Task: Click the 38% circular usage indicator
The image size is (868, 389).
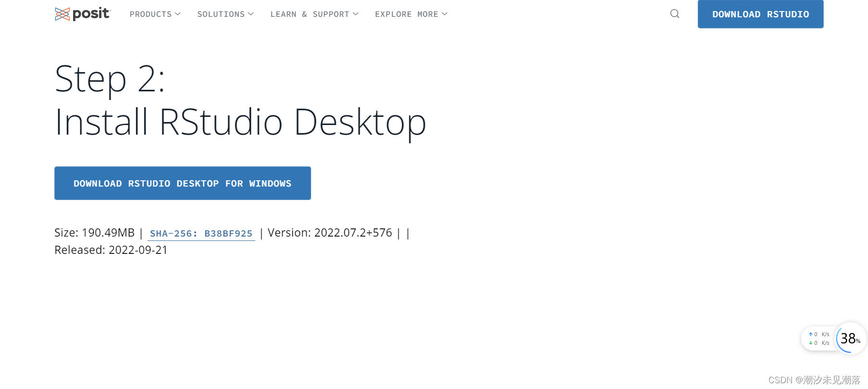Action: (x=851, y=339)
